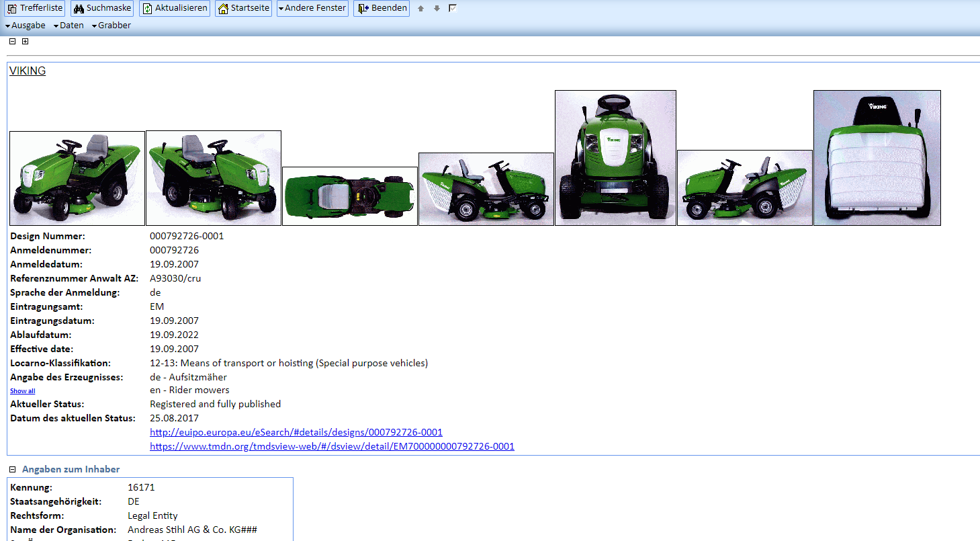Screen dimensions: 980x541
Task: Open the tmdn.org dsview detail link
Action: [x=332, y=446]
